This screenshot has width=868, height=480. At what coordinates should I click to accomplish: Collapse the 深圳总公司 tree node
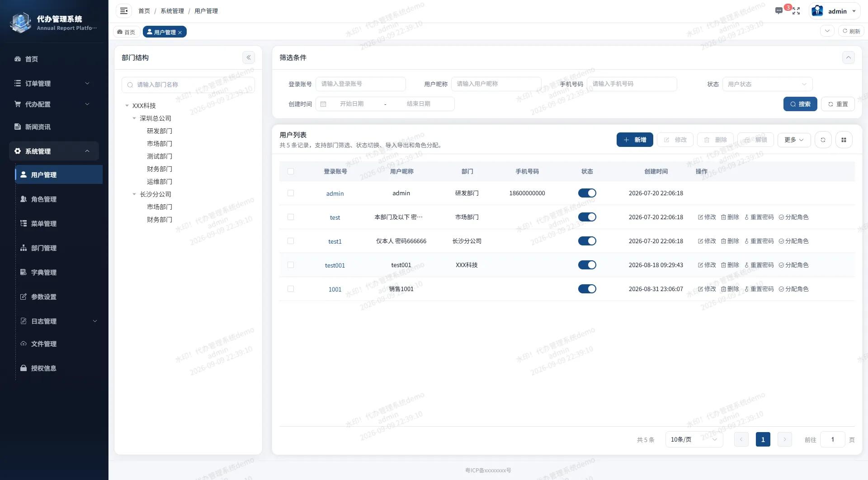coord(134,118)
